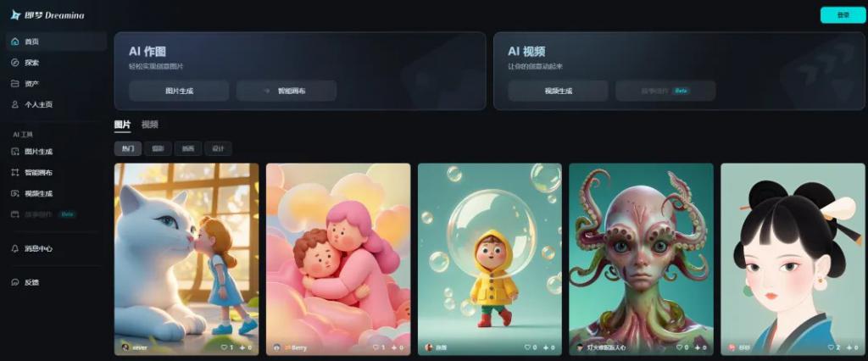Like the Chinese lady portrait with heart icon
868x361 pixels.
click(831, 347)
